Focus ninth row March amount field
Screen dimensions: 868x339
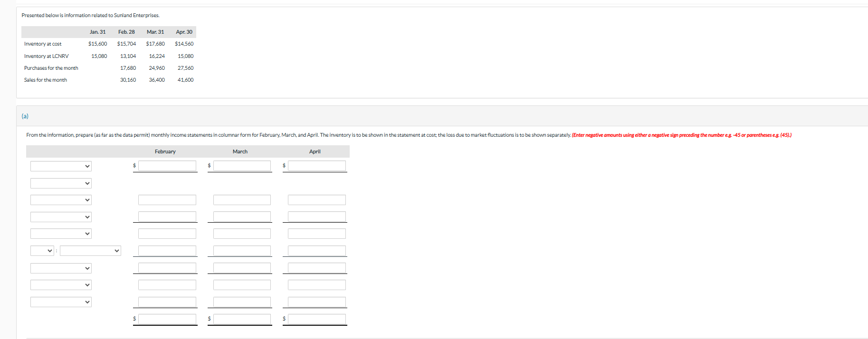(x=242, y=302)
